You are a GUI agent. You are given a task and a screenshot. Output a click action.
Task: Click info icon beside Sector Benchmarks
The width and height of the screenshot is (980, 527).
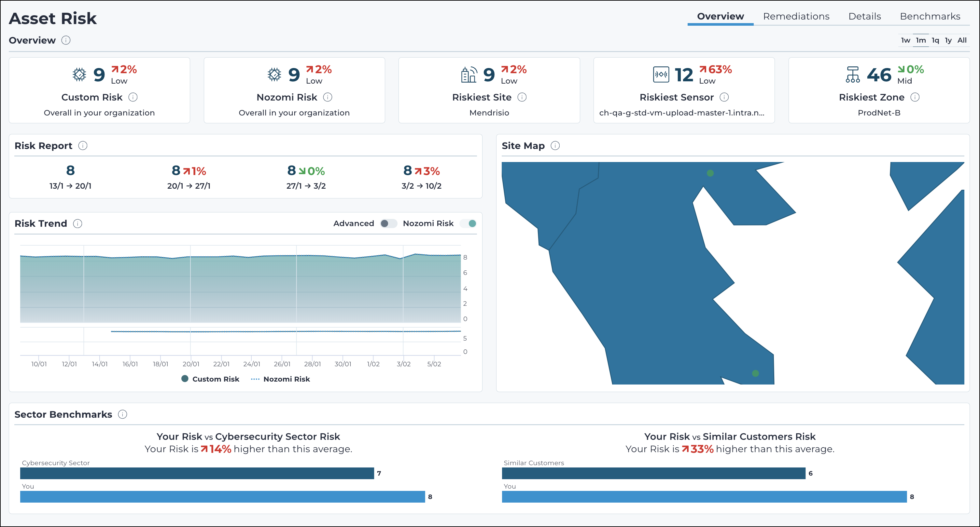coord(122,414)
